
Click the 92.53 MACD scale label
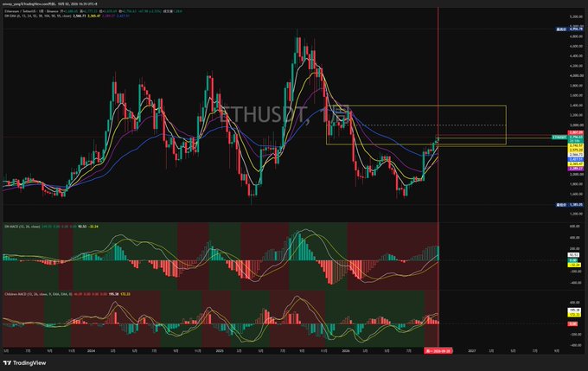573,255
